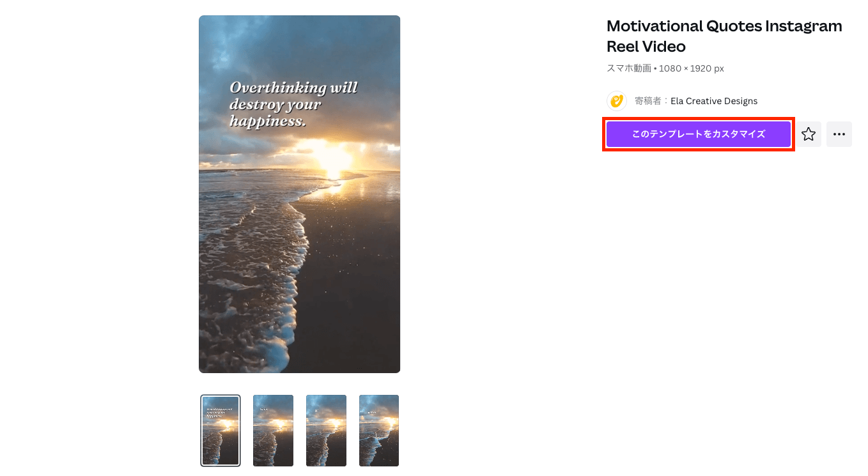Click the large beach sunset video preview
This screenshot has height=476, width=868.
[299, 194]
